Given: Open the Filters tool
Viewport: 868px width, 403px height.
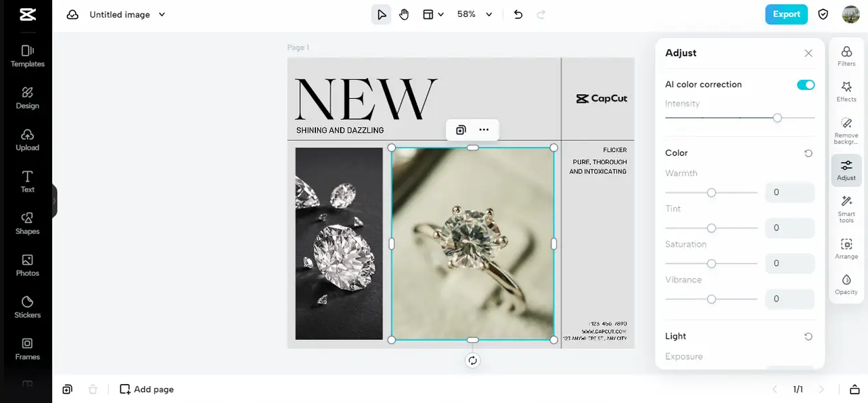Looking at the screenshot, I should pos(846,56).
